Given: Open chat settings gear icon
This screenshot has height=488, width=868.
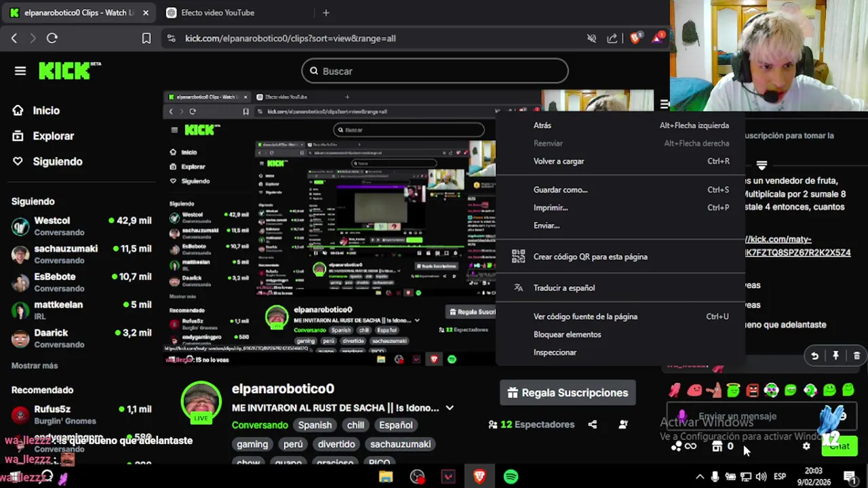Looking at the screenshot, I should (806, 446).
